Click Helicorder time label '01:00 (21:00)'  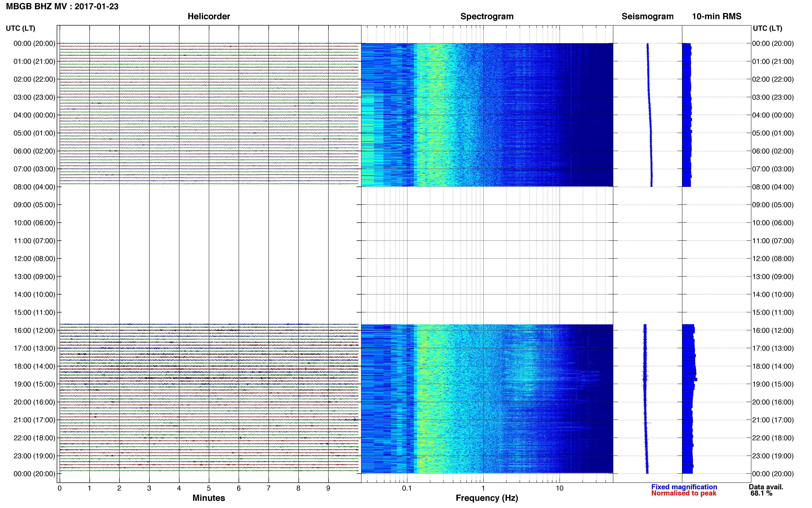coord(34,62)
